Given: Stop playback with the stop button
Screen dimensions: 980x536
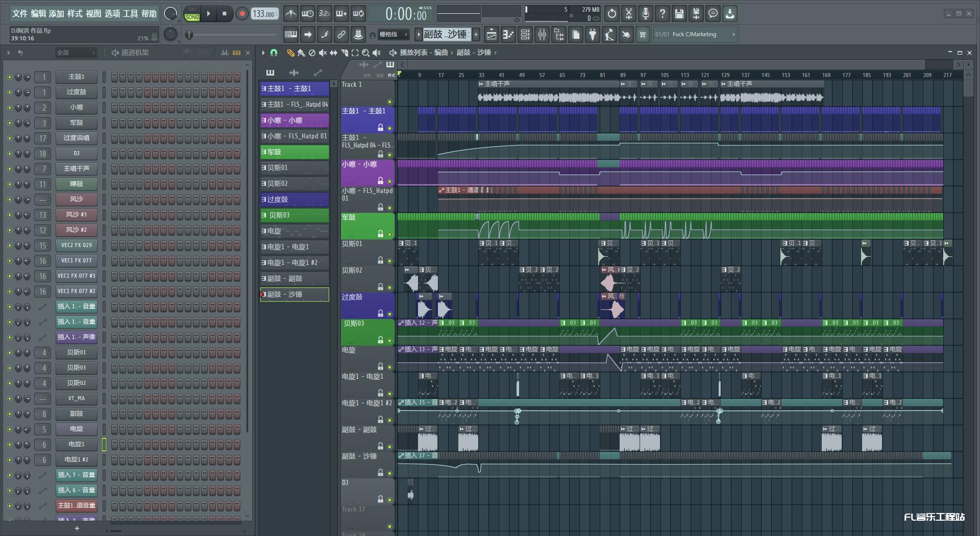Looking at the screenshot, I should (225, 14).
